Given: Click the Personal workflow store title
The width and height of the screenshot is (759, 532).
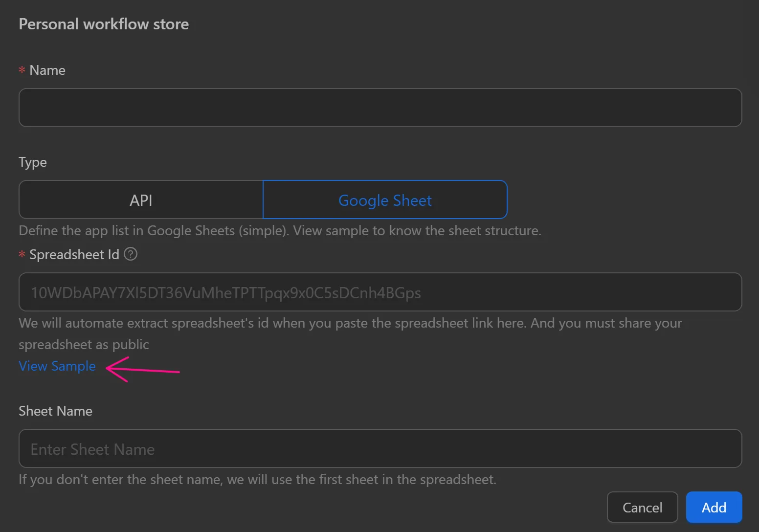Looking at the screenshot, I should (x=103, y=23).
